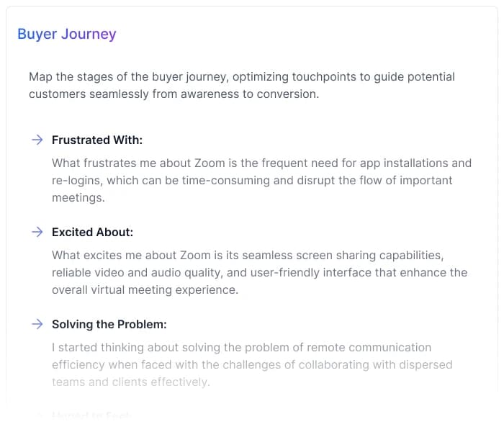
Task: Expand the Solving the Problem section title
Action: coord(109,325)
